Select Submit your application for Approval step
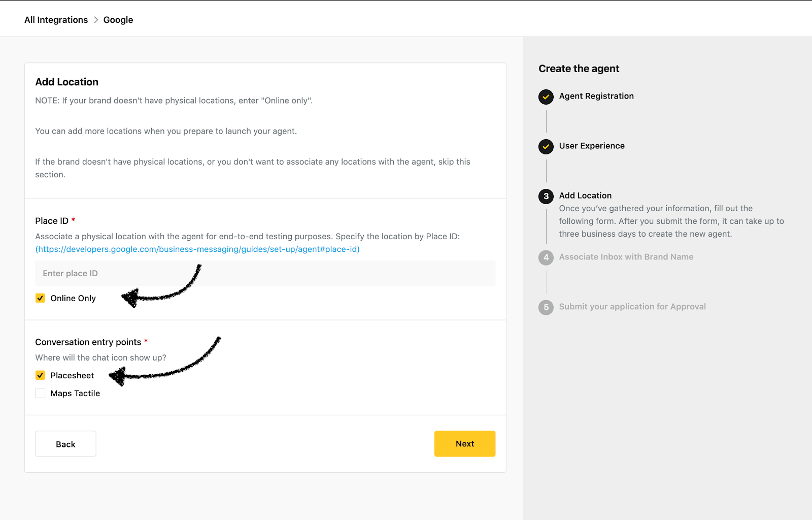Image resolution: width=812 pixels, height=520 pixels. (632, 307)
